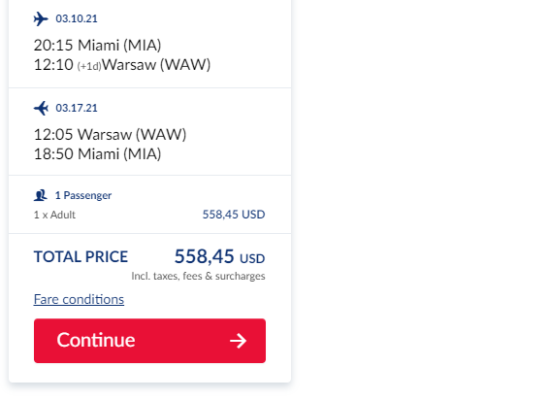Select the 03.17.21 return date

76,108
